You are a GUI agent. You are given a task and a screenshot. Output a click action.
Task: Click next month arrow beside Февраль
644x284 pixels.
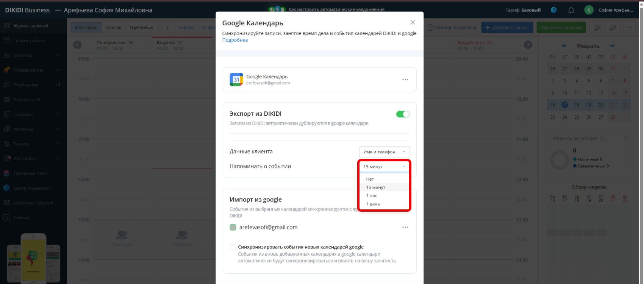[612, 46]
